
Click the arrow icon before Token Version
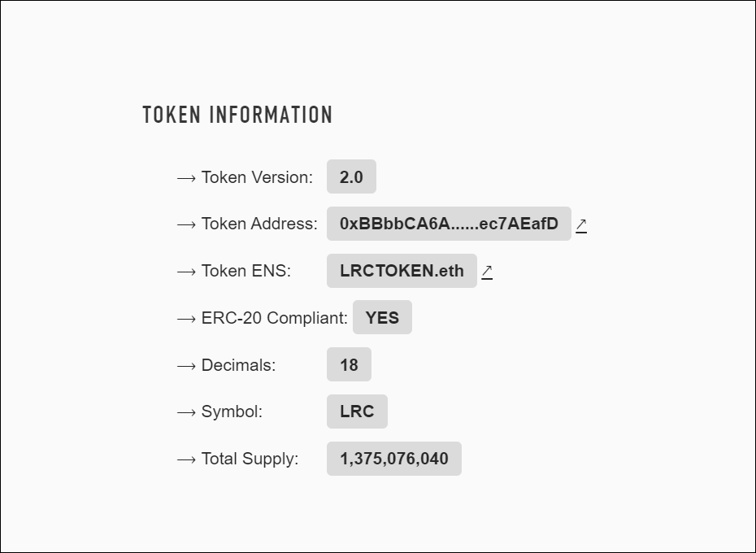185,177
